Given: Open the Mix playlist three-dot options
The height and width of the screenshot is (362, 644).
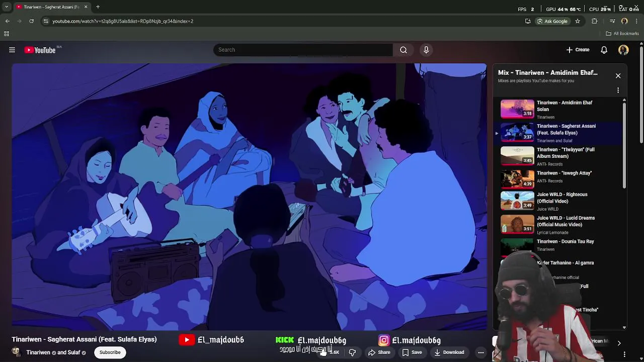Looking at the screenshot, I should tap(618, 90).
